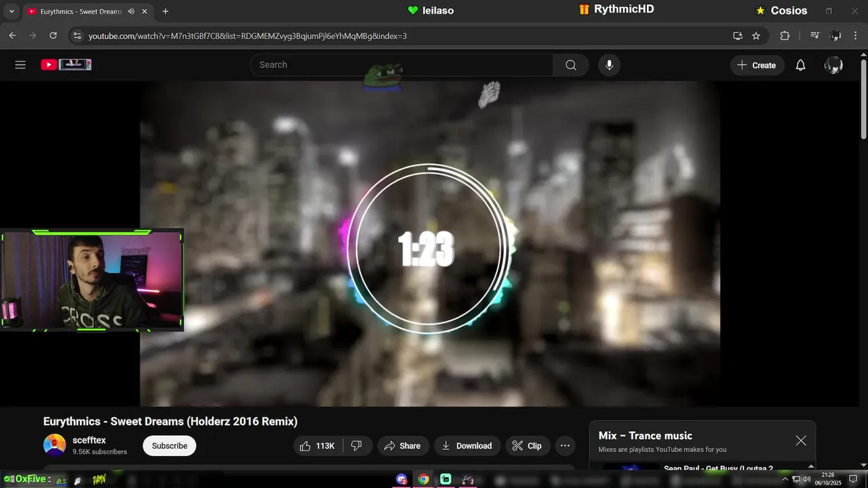Click the install app icon in address bar
The height and width of the screenshot is (488, 868).
[738, 36]
